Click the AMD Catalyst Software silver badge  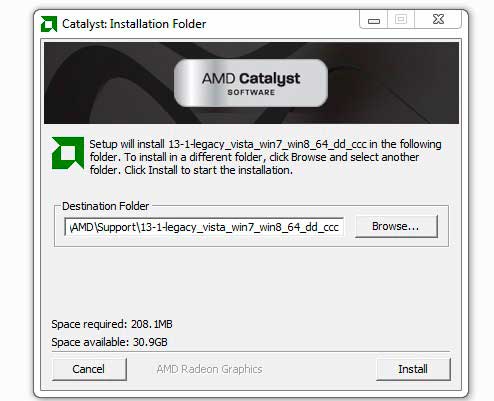point(251,83)
